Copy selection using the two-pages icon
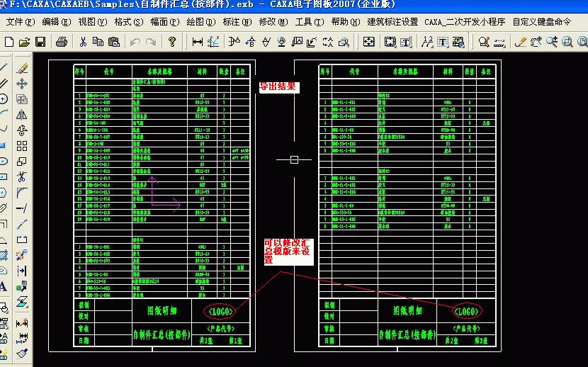The width and height of the screenshot is (588, 367). tap(98, 42)
